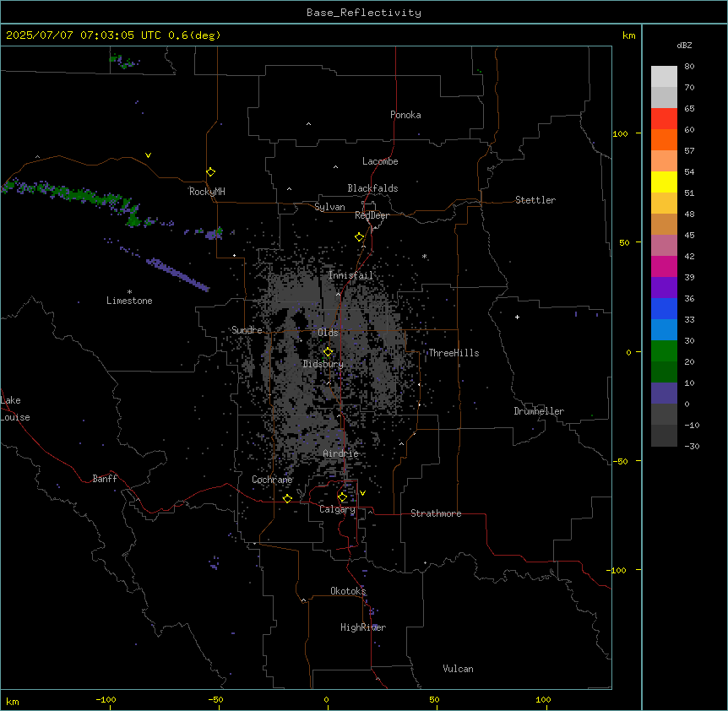
Task: Click the Okotoks label
Action: tap(348, 591)
